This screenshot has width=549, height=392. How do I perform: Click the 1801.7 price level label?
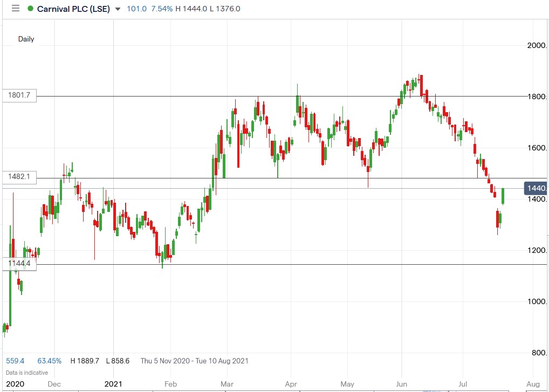click(x=19, y=95)
